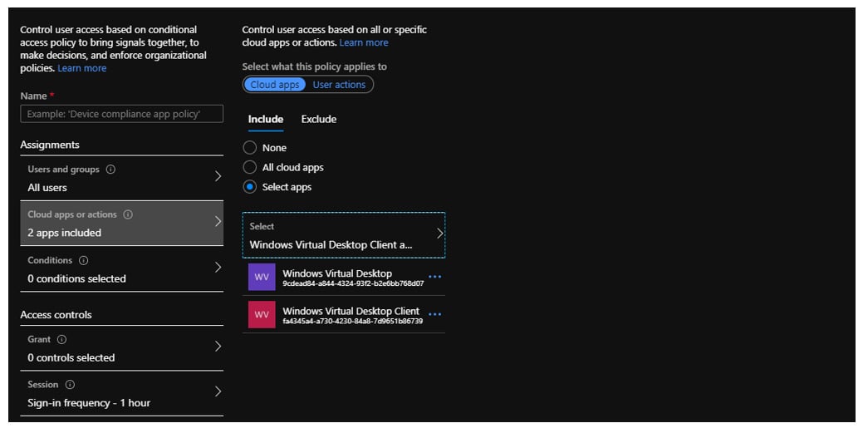868x433 pixels.
Task: Click Sign-in frequency - 1 hour text
Action: point(89,403)
